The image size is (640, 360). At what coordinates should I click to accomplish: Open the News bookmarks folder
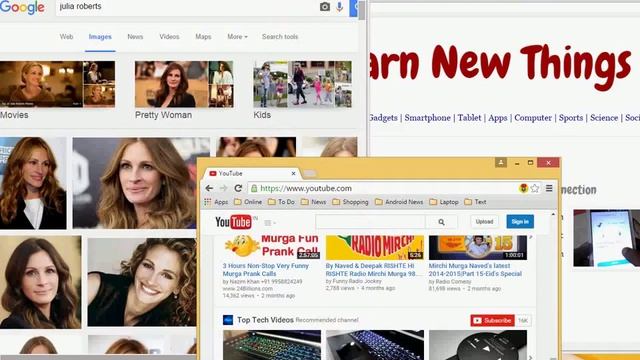click(x=313, y=202)
